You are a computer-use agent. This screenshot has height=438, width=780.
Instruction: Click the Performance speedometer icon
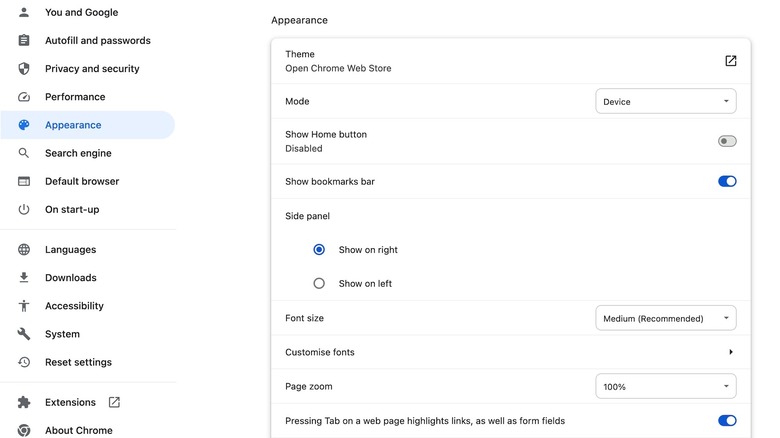(24, 97)
